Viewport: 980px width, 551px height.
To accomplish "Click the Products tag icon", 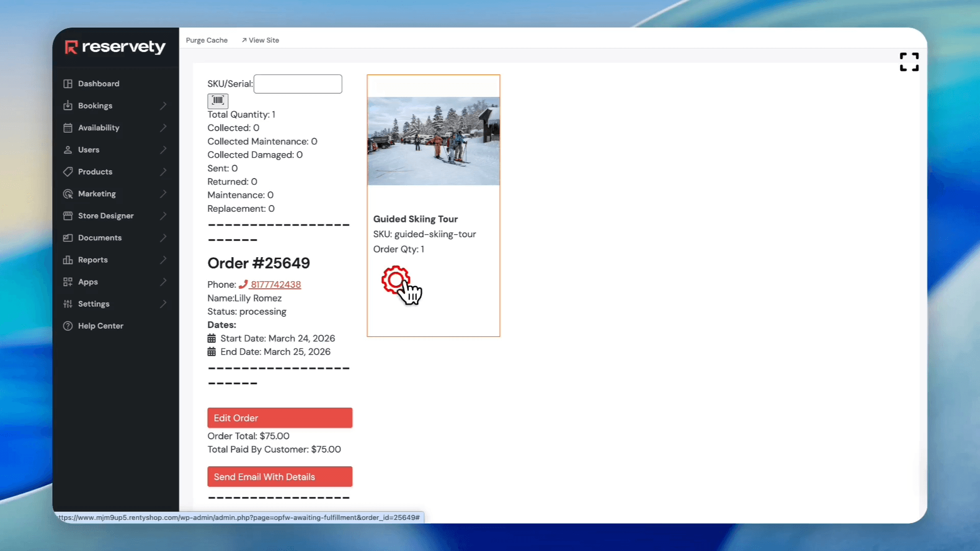I will tap(68, 171).
